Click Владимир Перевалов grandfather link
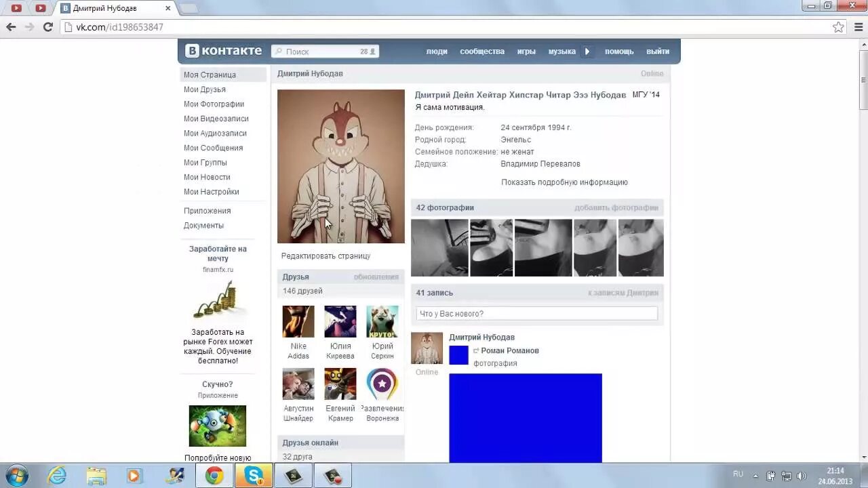The width and height of the screenshot is (868, 488). coord(540,164)
